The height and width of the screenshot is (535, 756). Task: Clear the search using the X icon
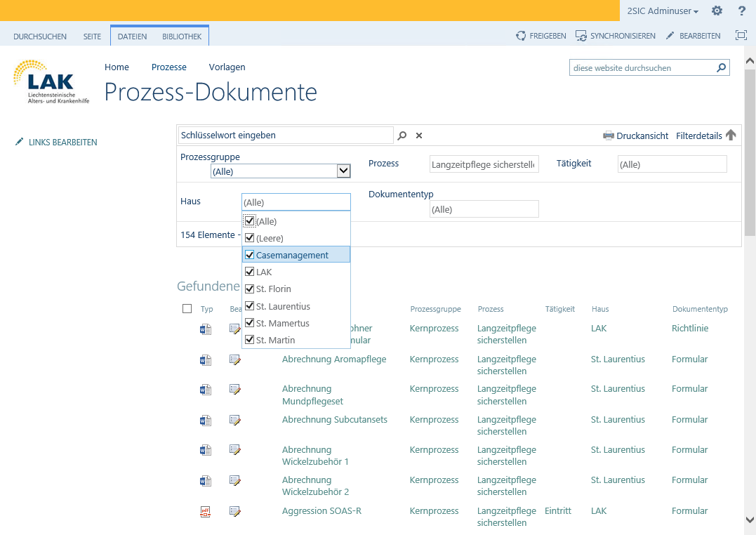(x=418, y=135)
